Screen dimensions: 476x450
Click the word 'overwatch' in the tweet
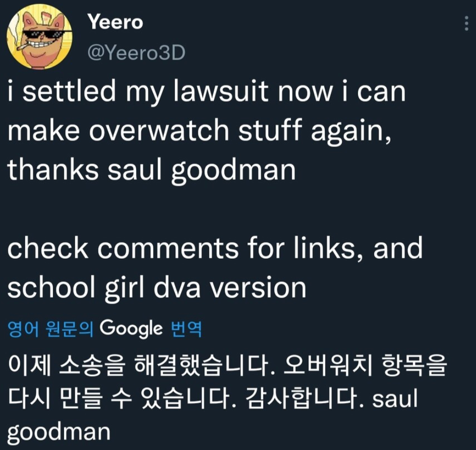(x=159, y=130)
